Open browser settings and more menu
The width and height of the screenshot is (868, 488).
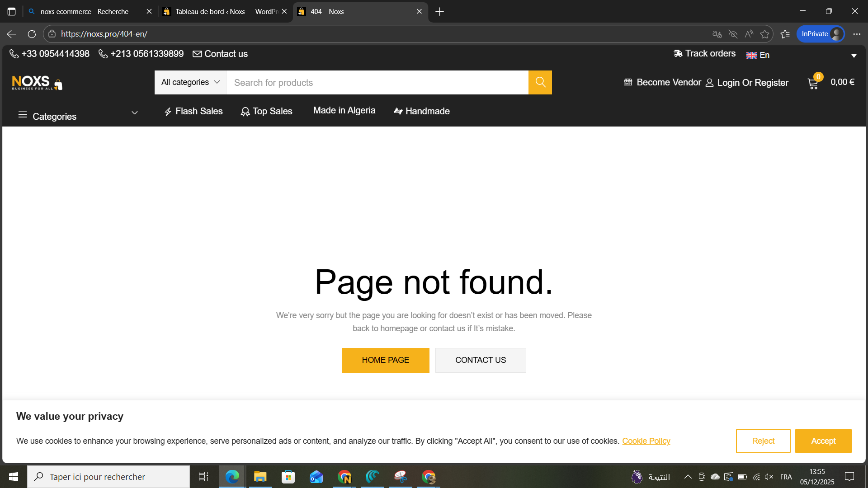[857, 34]
